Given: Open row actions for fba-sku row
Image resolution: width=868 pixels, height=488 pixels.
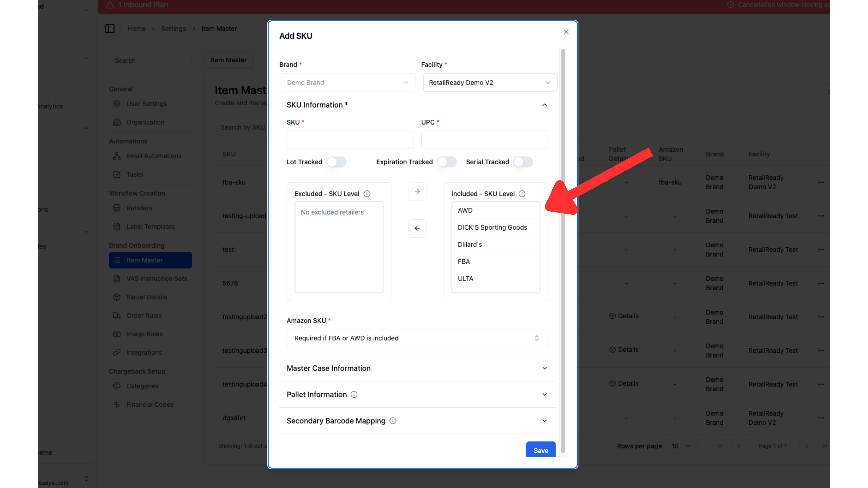Looking at the screenshot, I should tap(821, 182).
